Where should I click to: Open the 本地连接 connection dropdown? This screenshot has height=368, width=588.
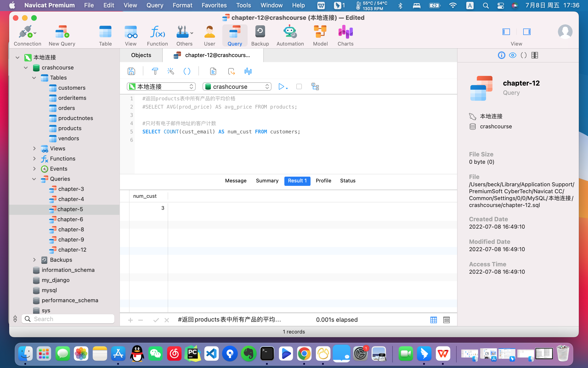point(161,87)
